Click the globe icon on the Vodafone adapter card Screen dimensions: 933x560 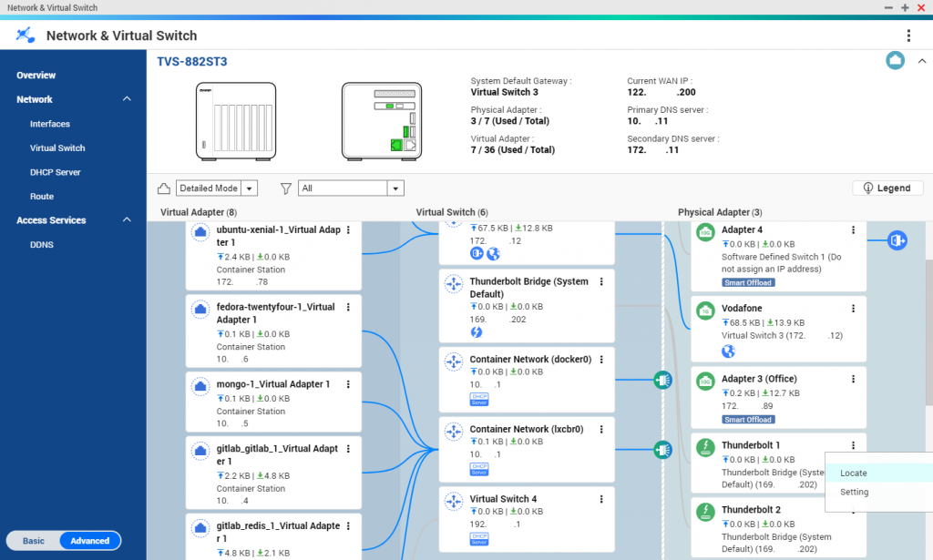pyautogui.click(x=727, y=351)
